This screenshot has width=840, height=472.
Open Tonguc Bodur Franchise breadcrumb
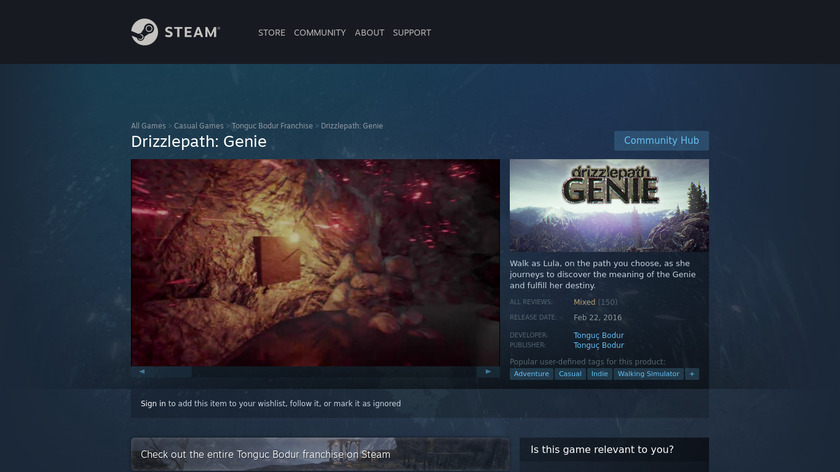coord(272,126)
